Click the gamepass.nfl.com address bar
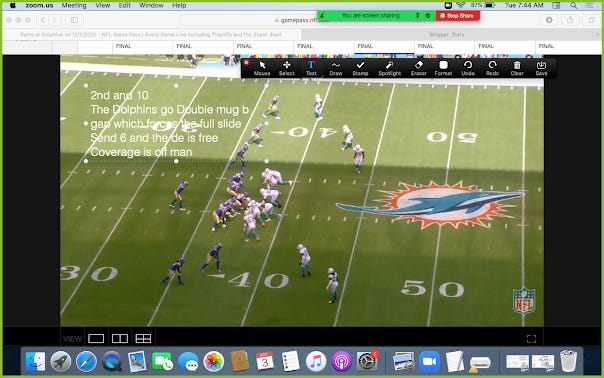The width and height of the screenshot is (604, 378). coord(302,20)
